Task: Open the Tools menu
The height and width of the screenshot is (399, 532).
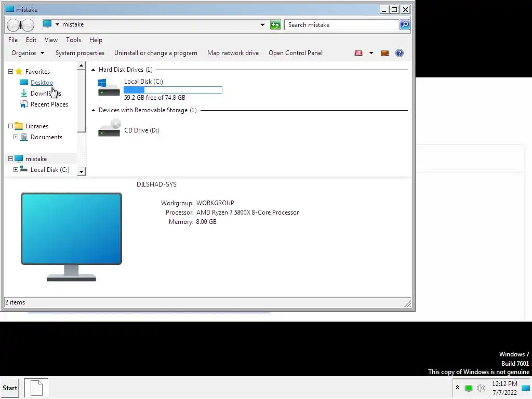Action: pos(73,40)
